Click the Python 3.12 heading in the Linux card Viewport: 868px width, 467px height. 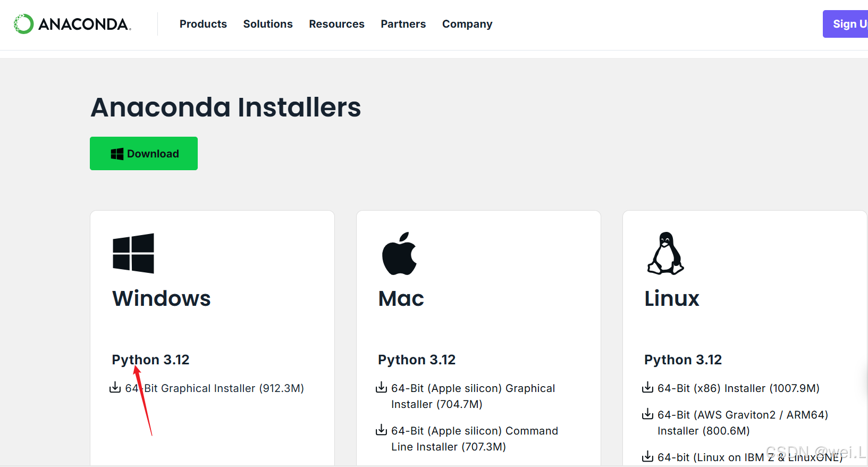(x=683, y=360)
